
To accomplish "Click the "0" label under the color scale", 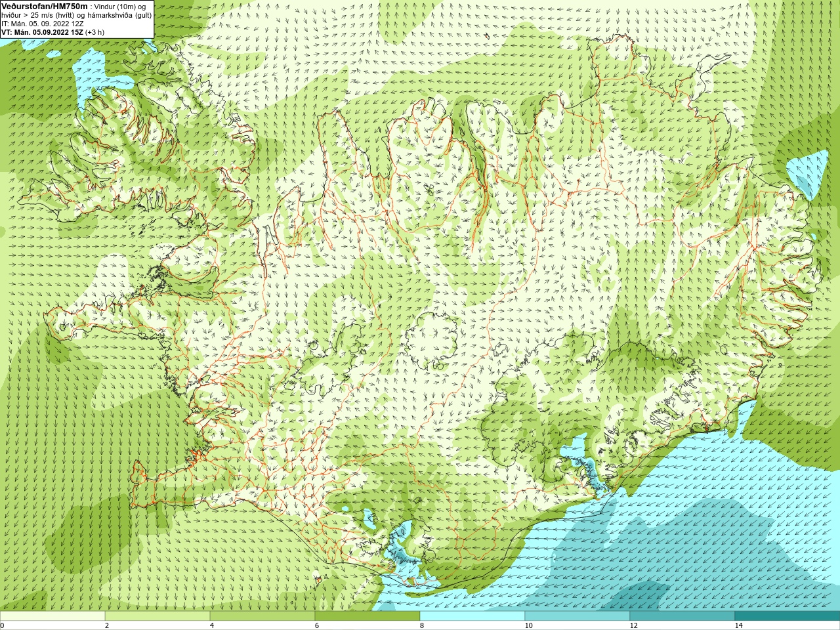I will tap(2, 625).
